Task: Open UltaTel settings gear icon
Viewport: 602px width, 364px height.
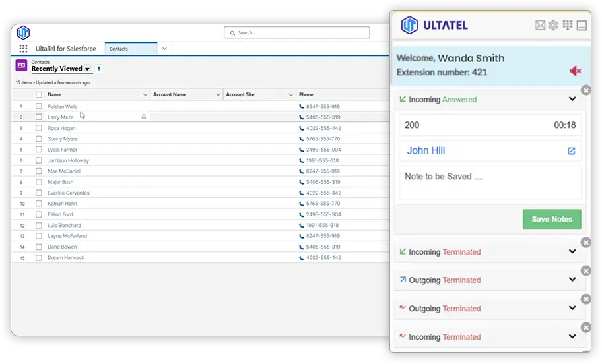Action: [x=553, y=26]
